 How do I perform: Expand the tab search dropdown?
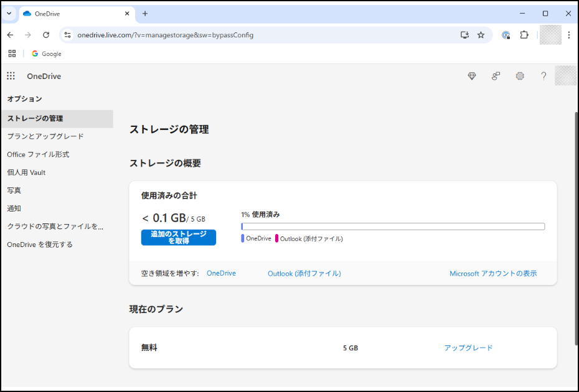(x=9, y=14)
